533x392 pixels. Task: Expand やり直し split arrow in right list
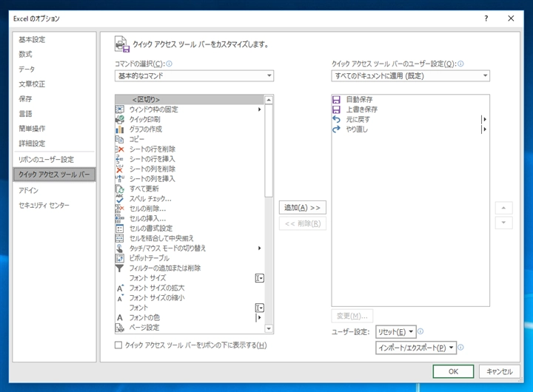point(484,129)
